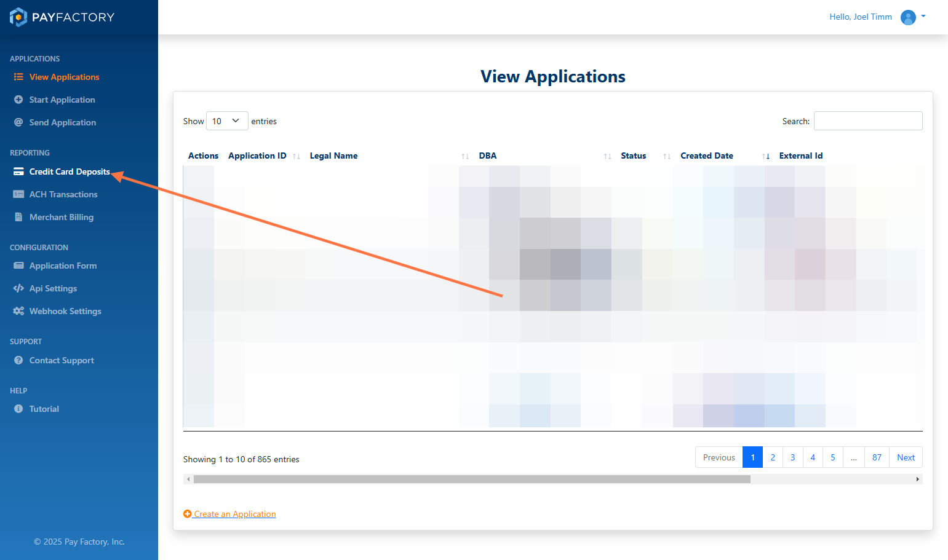Click the PayFactory logo icon

pos(18,17)
